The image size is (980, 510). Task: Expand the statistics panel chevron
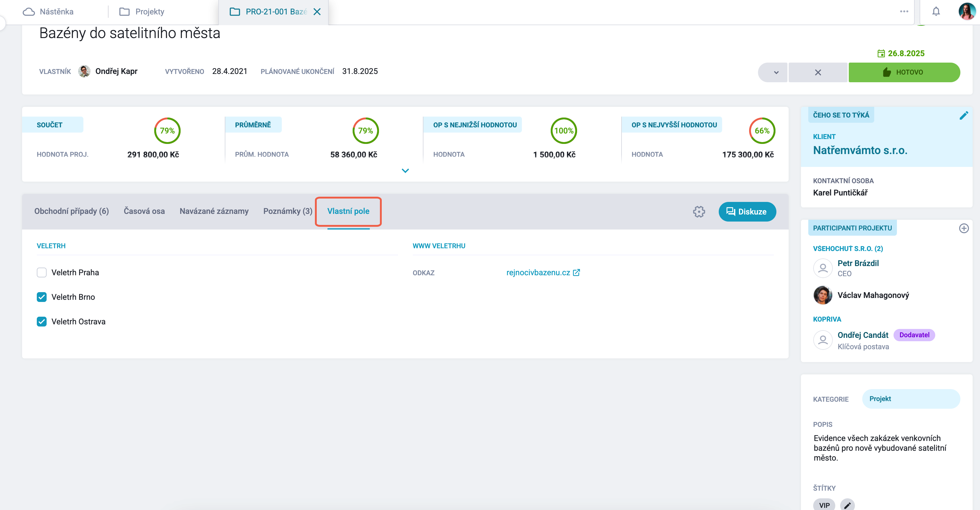pyautogui.click(x=405, y=171)
